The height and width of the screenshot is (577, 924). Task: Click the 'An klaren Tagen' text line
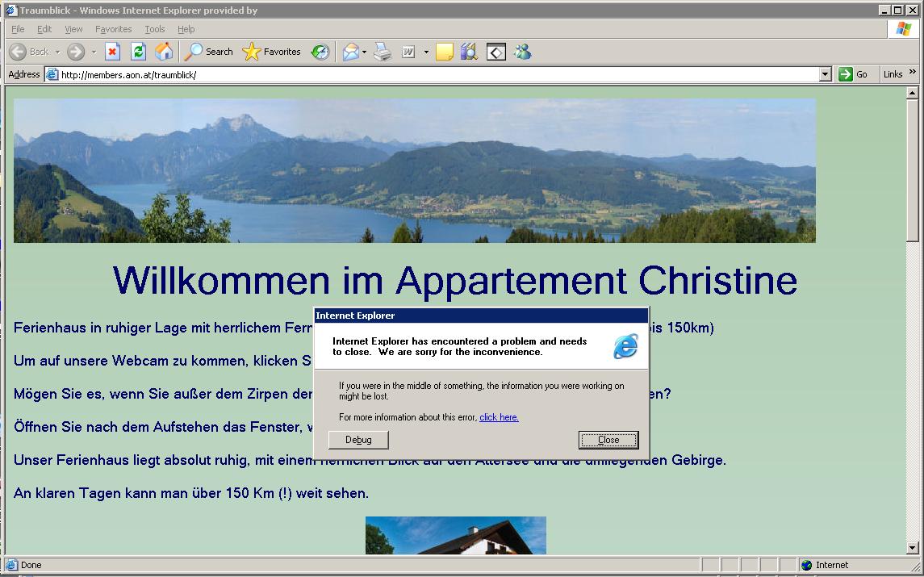tap(191, 493)
